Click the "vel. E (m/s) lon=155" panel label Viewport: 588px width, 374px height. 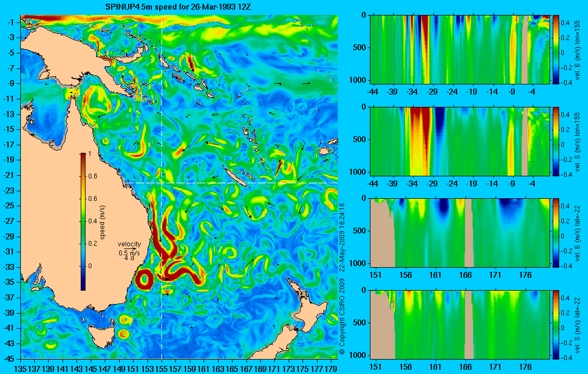pyautogui.click(x=577, y=50)
